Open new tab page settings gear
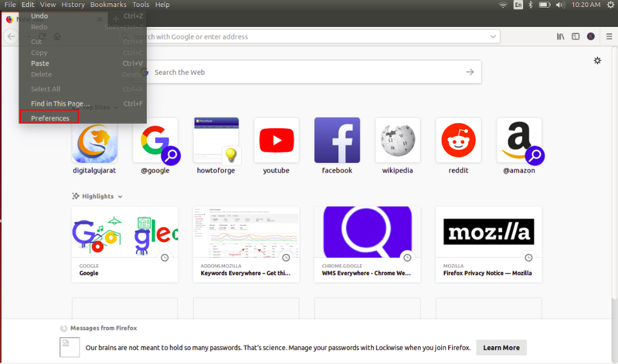The height and width of the screenshot is (364, 618). pos(597,60)
